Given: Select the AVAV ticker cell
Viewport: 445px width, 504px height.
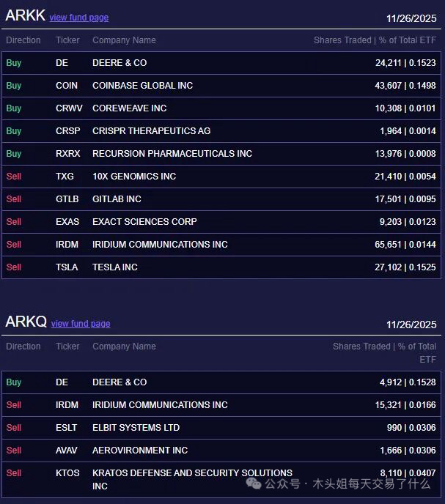Looking at the screenshot, I should (67, 451).
